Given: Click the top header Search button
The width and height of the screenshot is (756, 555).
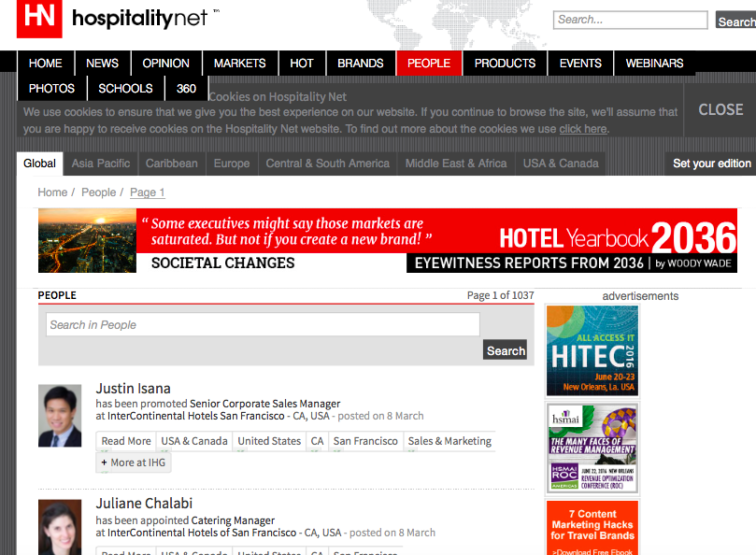Looking at the screenshot, I should point(735,21).
